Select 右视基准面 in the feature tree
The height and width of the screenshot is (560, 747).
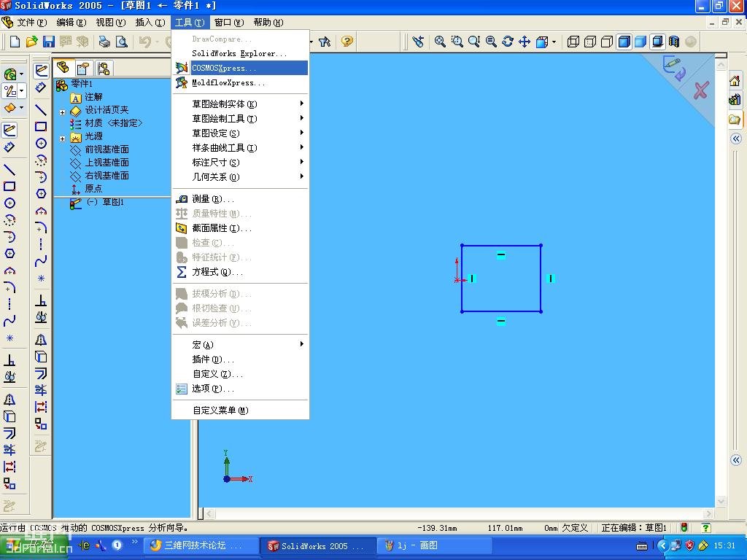107,175
